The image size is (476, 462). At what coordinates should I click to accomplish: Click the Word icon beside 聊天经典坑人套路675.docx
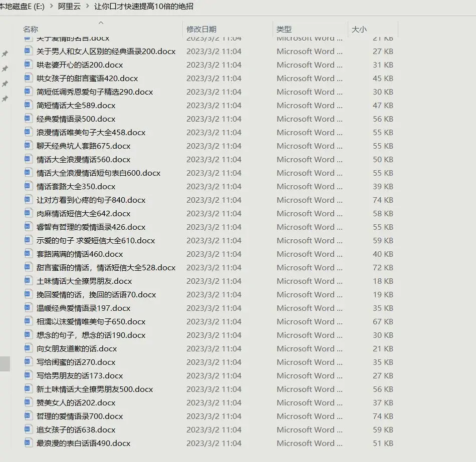pos(29,146)
